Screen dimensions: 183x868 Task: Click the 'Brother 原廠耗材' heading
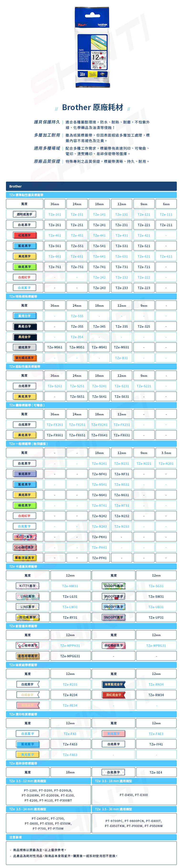(x=93, y=107)
